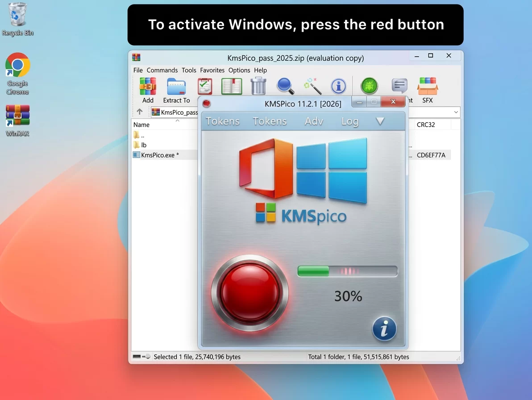Click the CD6EF77A checksum value

(431, 155)
